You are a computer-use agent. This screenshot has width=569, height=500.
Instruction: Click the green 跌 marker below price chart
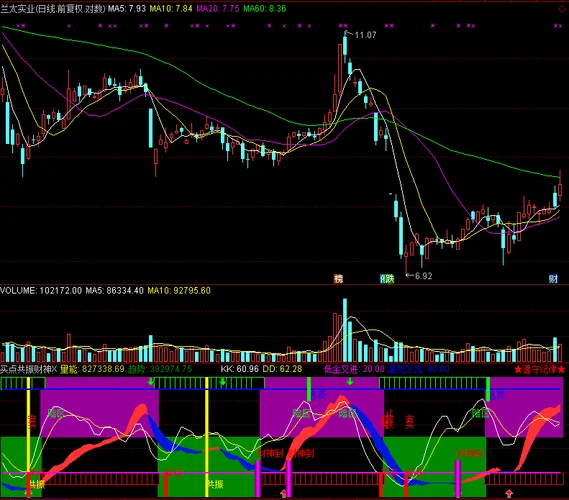(387, 279)
